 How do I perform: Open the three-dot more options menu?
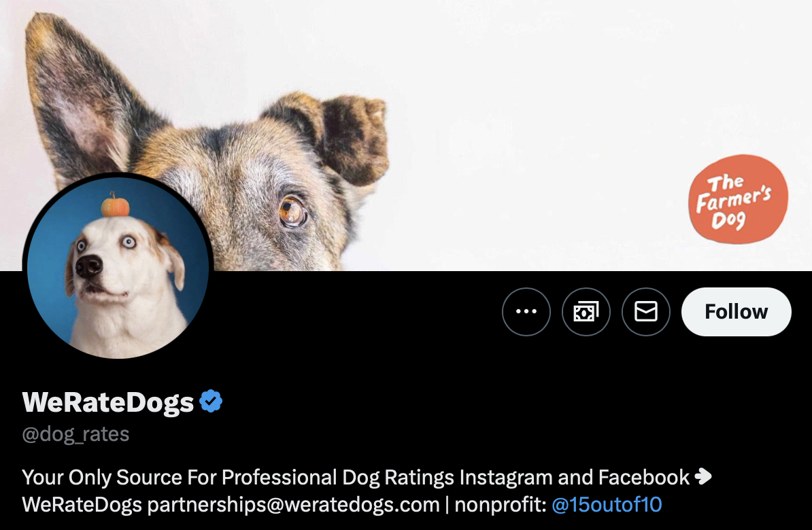click(526, 312)
